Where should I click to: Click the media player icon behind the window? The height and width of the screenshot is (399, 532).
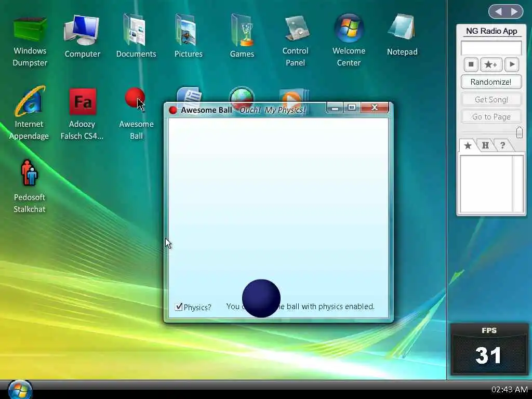coord(294,96)
